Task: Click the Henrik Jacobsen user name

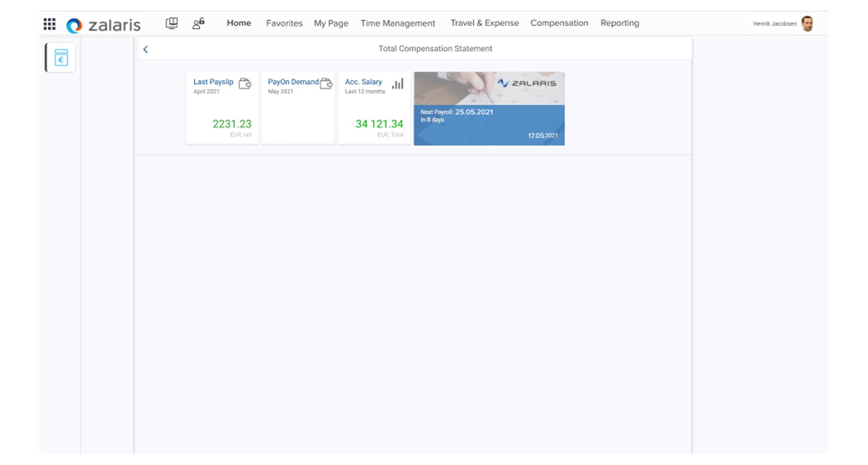Action: (774, 24)
